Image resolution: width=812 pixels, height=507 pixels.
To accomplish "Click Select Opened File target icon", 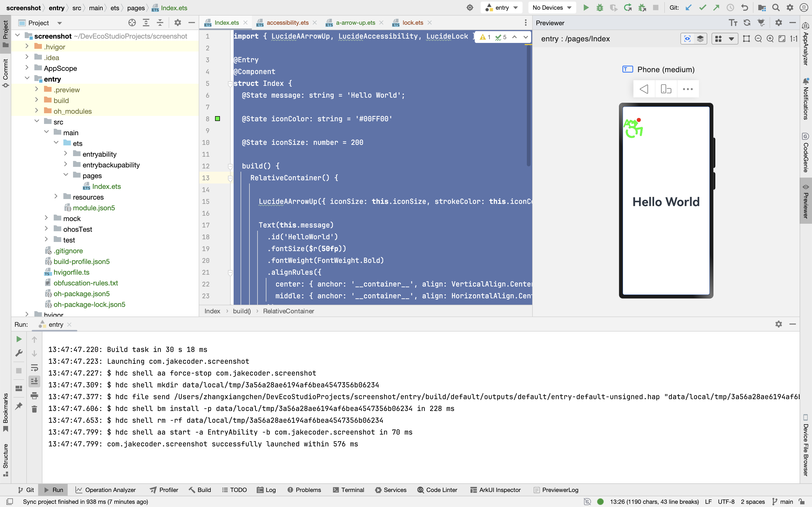I will [x=132, y=23].
